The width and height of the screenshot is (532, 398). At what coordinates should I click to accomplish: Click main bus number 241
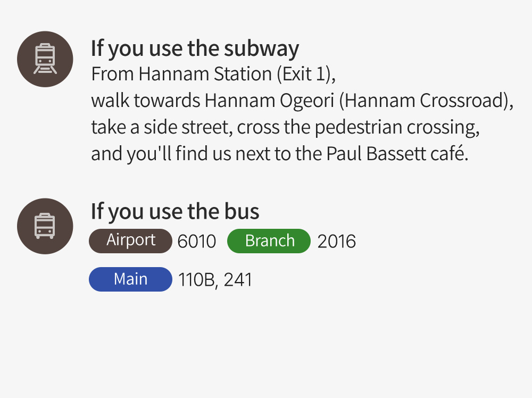pos(238,280)
